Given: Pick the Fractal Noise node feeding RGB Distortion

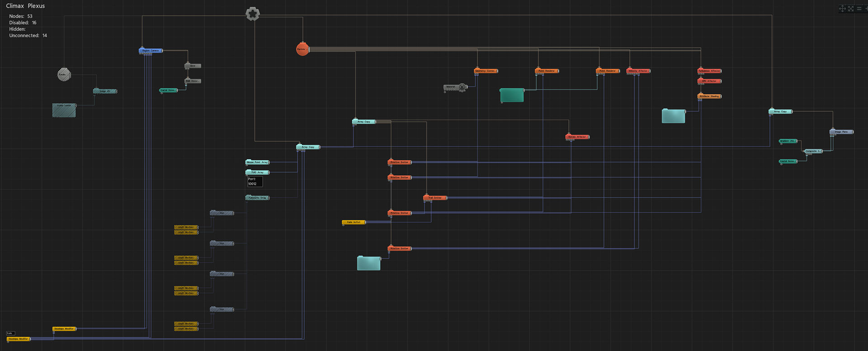Looking at the screenshot, I should 168,90.
